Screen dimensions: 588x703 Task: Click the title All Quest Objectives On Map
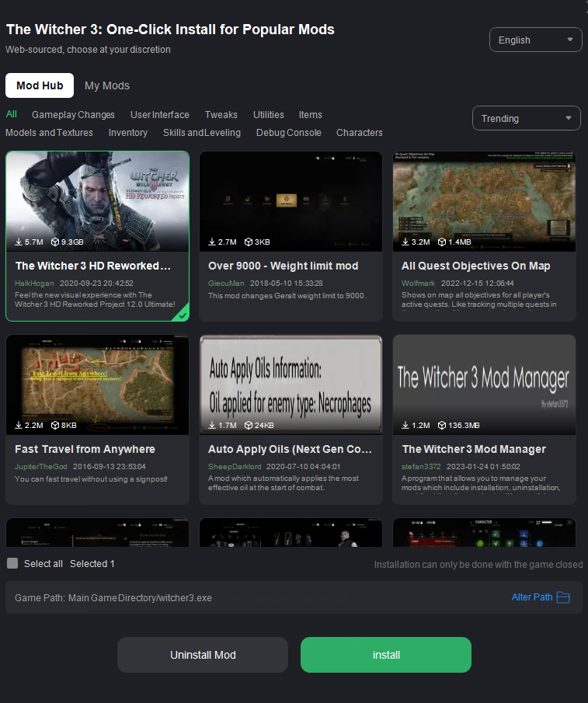click(x=476, y=266)
